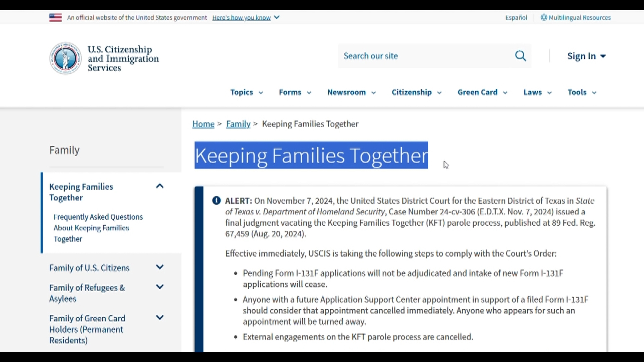The width and height of the screenshot is (644, 362).
Task: Click the Frequently Asked Questions sidebar link
Action: click(x=98, y=228)
